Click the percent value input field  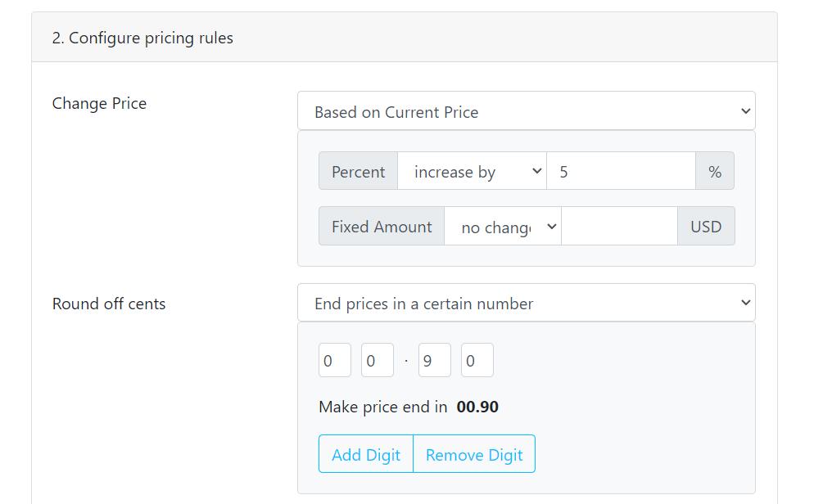point(620,172)
